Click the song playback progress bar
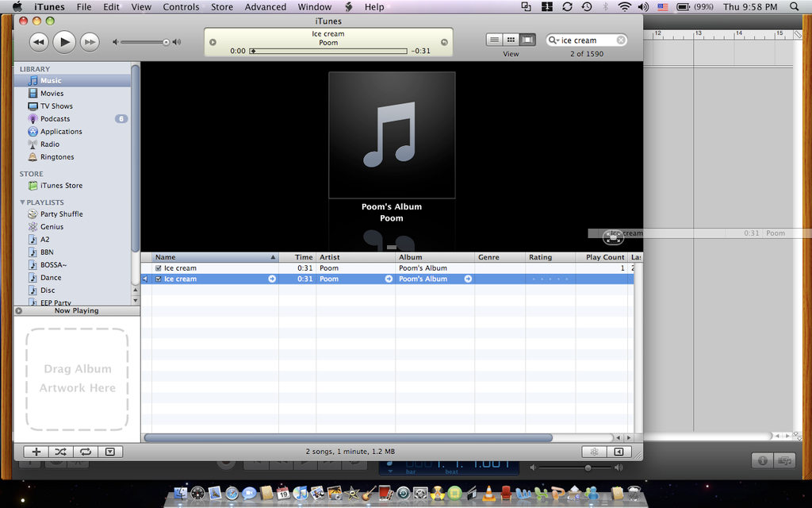 point(328,51)
